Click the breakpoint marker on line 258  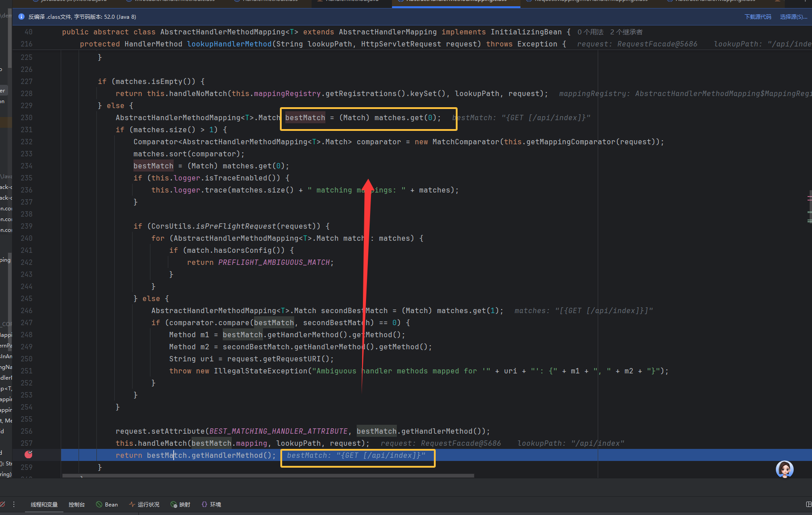29,455
